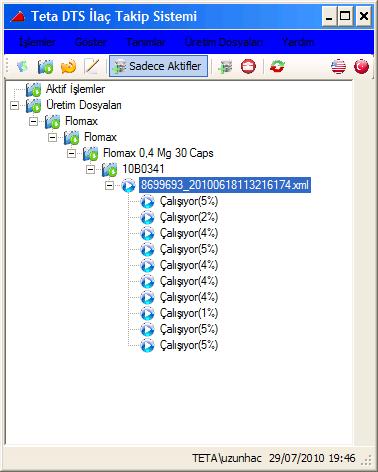Click the blue-green icon beside the toolbar grip
378x472 pixels.
click(x=23, y=66)
